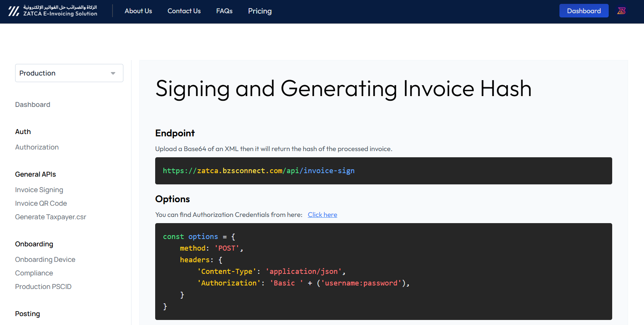
Task: Go to Generate Taxpayer.csr page
Action: (x=50, y=217)
